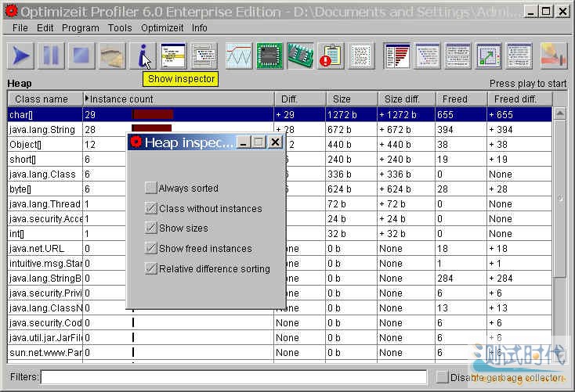The height and width of the screenshot is (392, 575).
Task: Select the java.util.jar.JarFil row
Action: coord(280,337)
